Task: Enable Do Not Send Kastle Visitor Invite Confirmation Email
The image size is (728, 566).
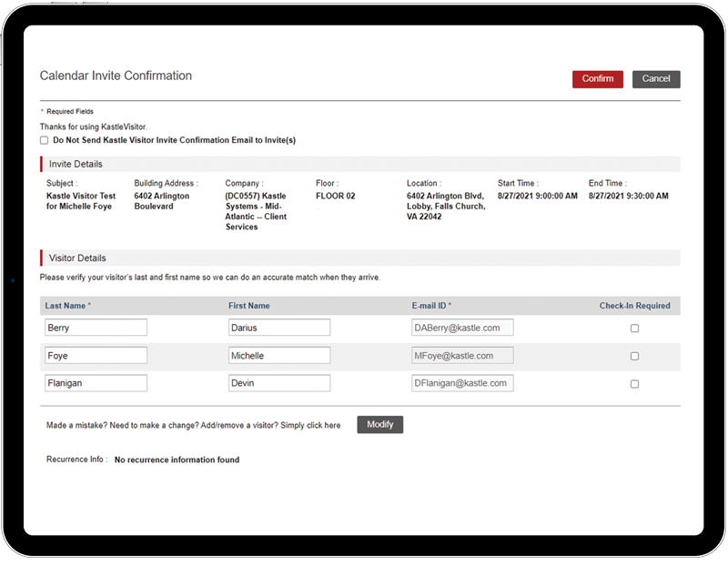Action: coord(44,140)
